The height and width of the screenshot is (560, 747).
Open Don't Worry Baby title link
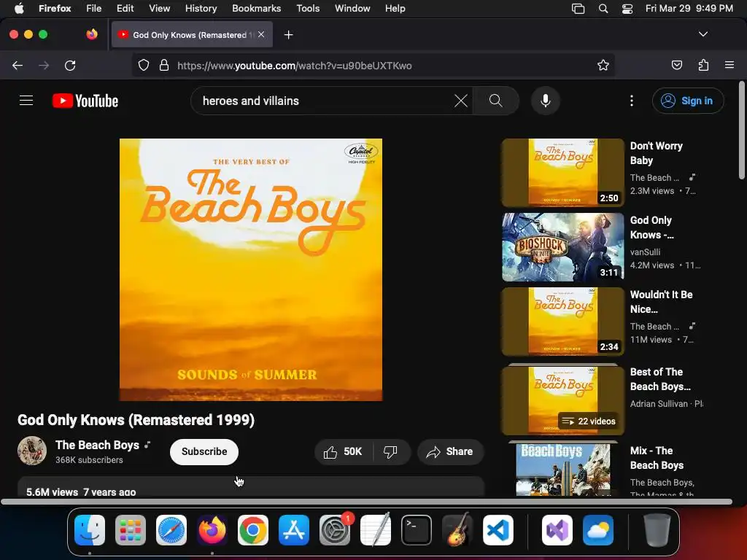[656, 153]
